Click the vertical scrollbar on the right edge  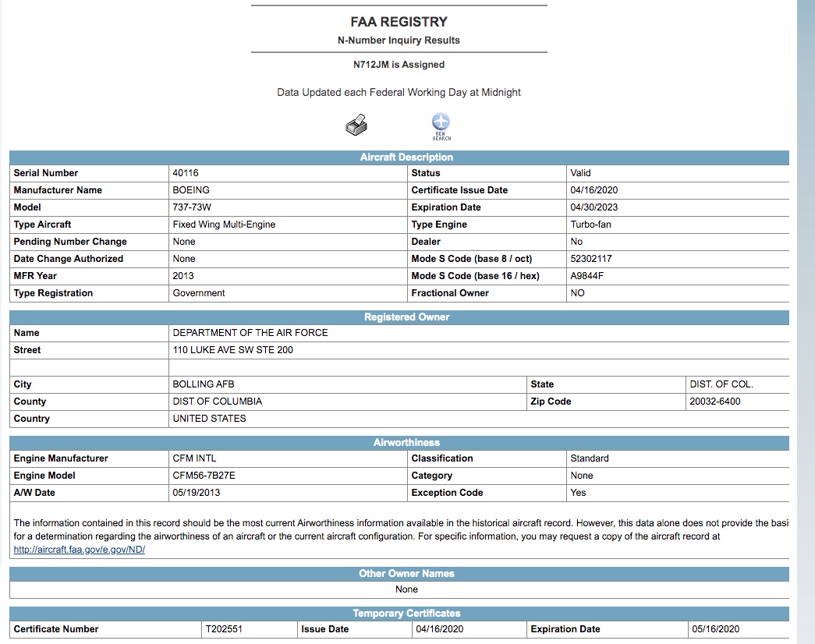[805, 312]
